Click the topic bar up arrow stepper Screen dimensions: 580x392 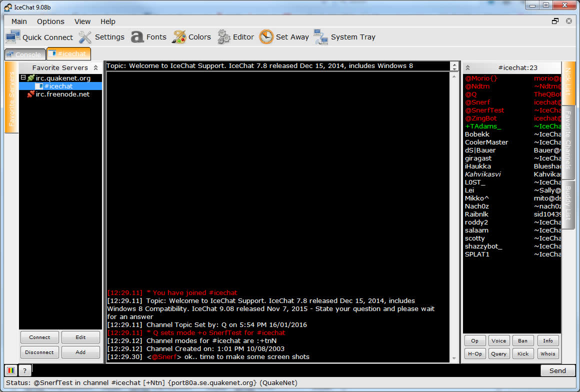454,63
